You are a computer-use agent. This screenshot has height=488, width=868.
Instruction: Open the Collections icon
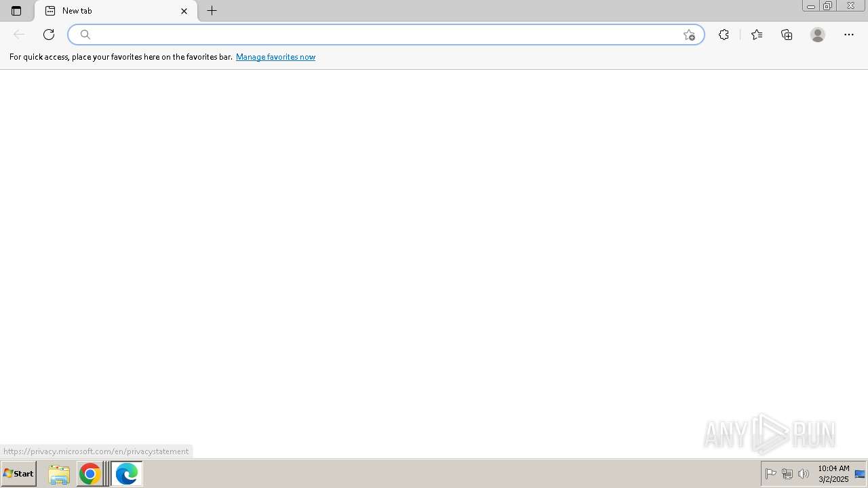[787, 35]
